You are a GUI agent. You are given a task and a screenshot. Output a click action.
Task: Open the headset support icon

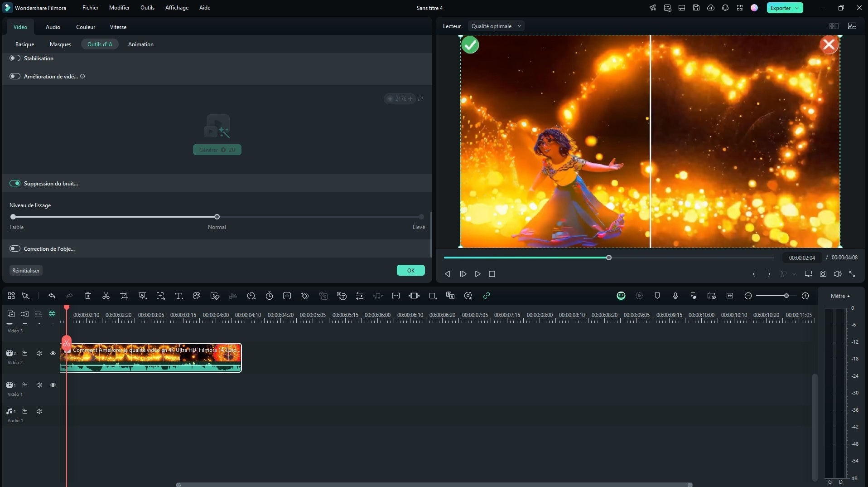point(725,8)
